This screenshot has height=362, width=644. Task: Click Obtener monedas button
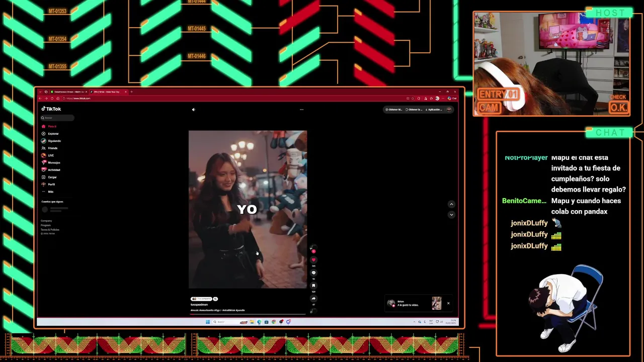click(x=394, y=110)
